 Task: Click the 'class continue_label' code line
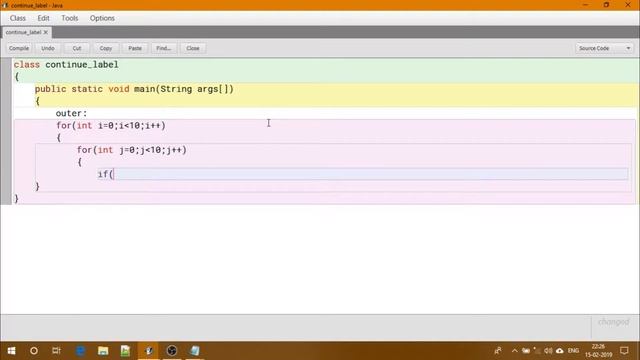click(66, 64)
